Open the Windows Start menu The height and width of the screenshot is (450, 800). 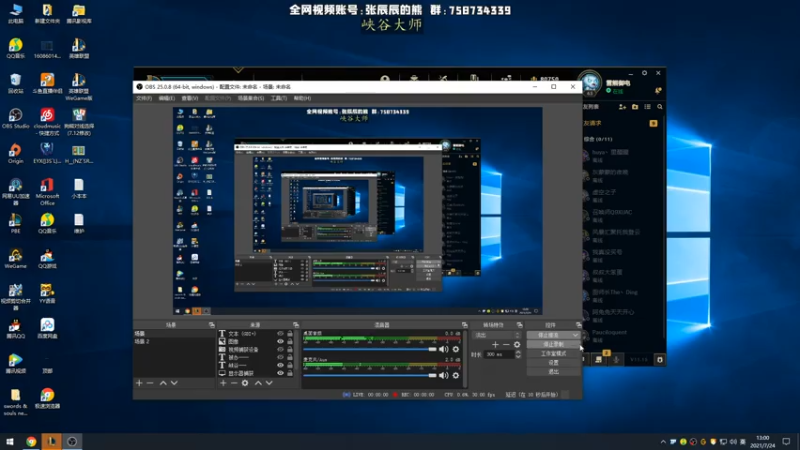[x=10, y=441]
